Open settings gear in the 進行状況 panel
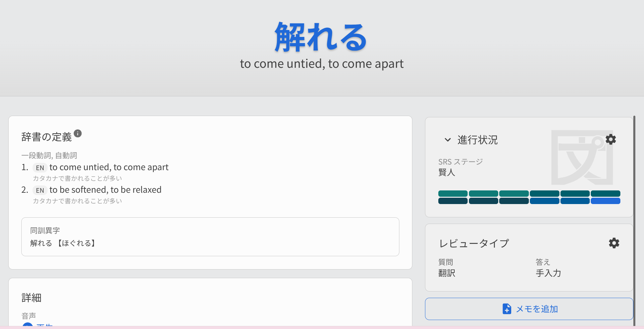 click(x=611, y=139)
